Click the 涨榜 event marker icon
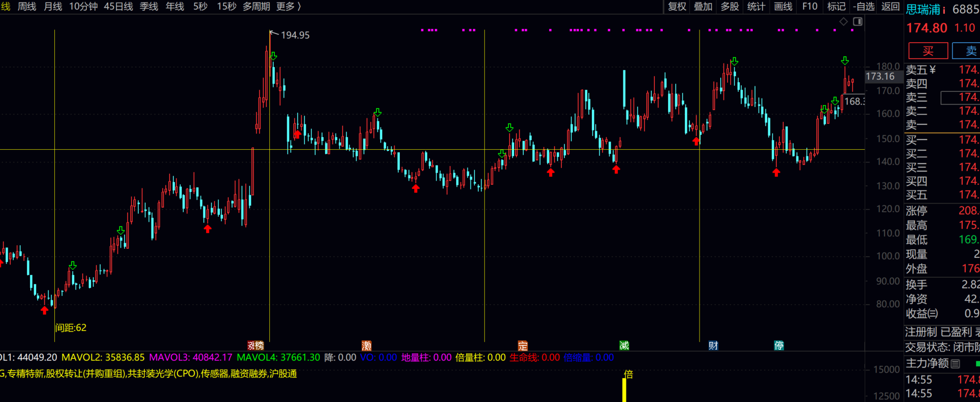The image size is (980, 402). (256, 346)
